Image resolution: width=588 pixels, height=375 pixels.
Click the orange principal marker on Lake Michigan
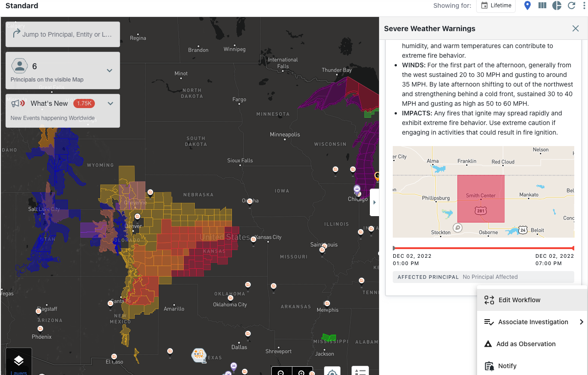[377, 175]
